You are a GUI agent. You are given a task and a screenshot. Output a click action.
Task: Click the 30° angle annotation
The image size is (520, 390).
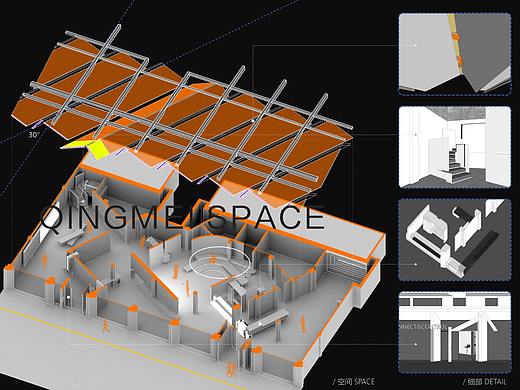(34, 135)
